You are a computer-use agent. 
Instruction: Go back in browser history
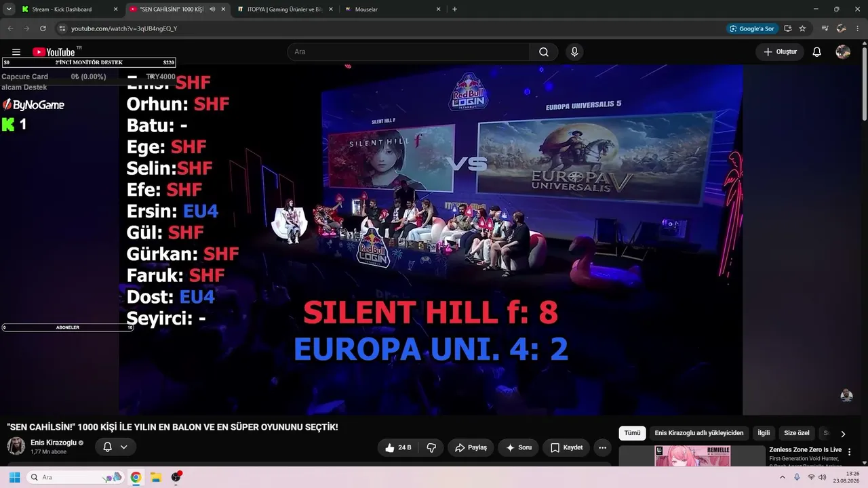10,28
